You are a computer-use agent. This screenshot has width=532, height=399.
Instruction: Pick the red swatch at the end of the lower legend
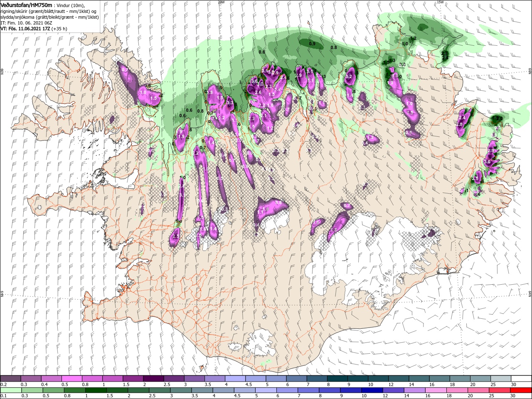(x=521, y=390)
